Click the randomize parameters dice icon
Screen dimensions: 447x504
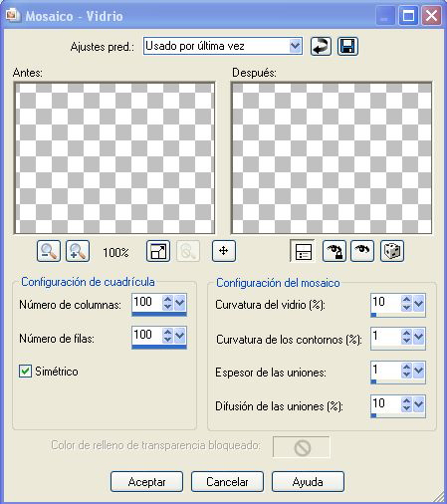(x=392, y=251)
